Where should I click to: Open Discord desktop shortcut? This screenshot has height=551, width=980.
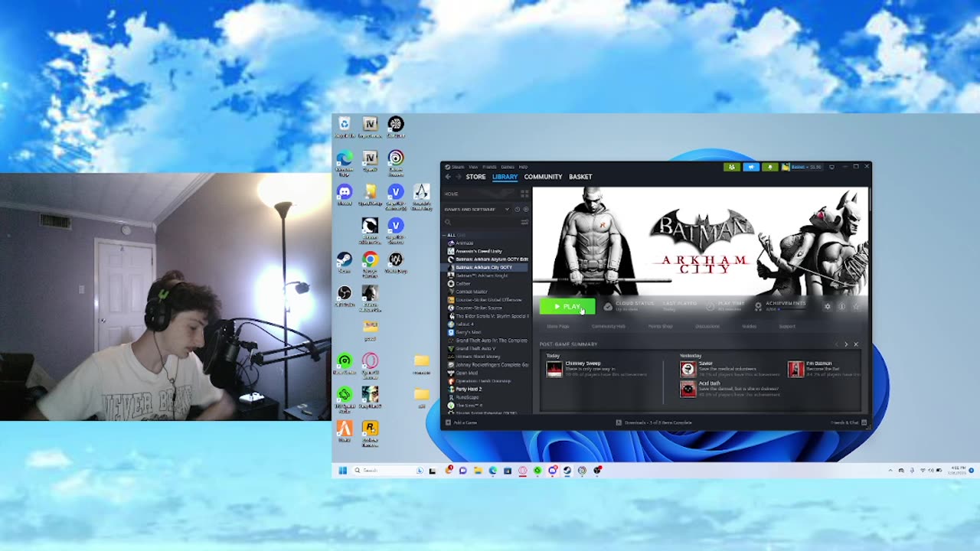coord(345,194)
